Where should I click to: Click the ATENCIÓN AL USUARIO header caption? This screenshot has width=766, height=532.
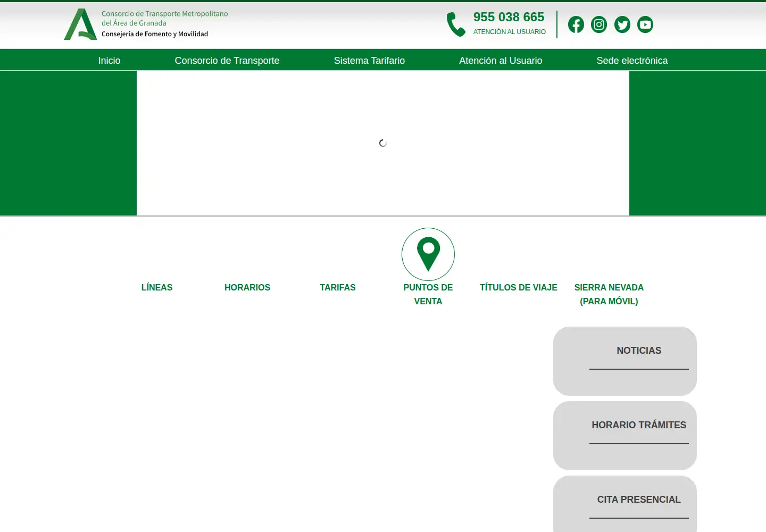pyautogui.click(x=510, y=32)
